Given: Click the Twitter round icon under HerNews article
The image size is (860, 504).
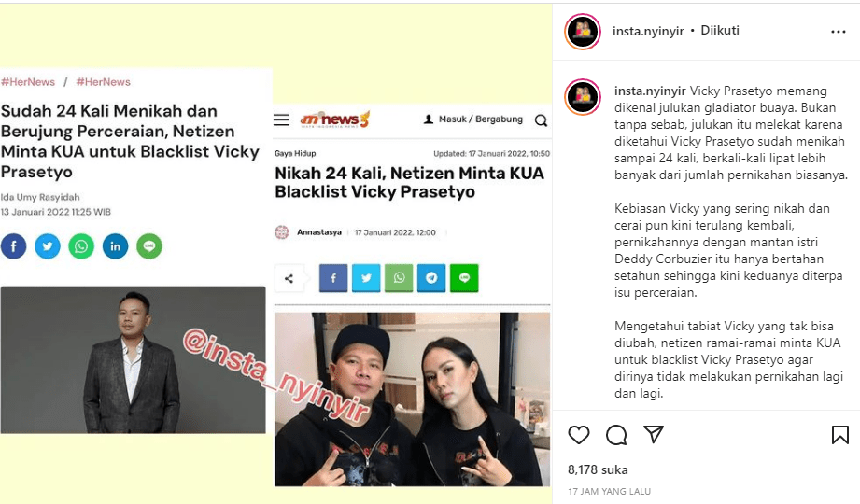Looking at the screenshot, I should tap(48, 246).
